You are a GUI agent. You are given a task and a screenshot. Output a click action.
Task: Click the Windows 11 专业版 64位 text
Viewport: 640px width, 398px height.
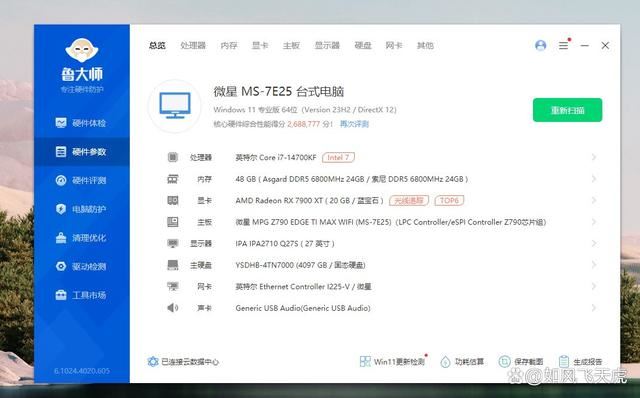pos(256,109)
